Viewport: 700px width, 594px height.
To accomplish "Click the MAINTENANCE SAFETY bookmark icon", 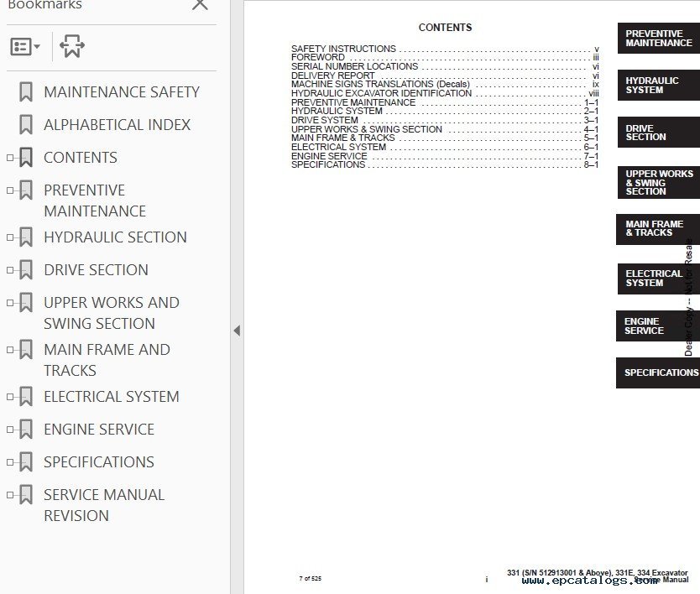I will click(26, 92).
